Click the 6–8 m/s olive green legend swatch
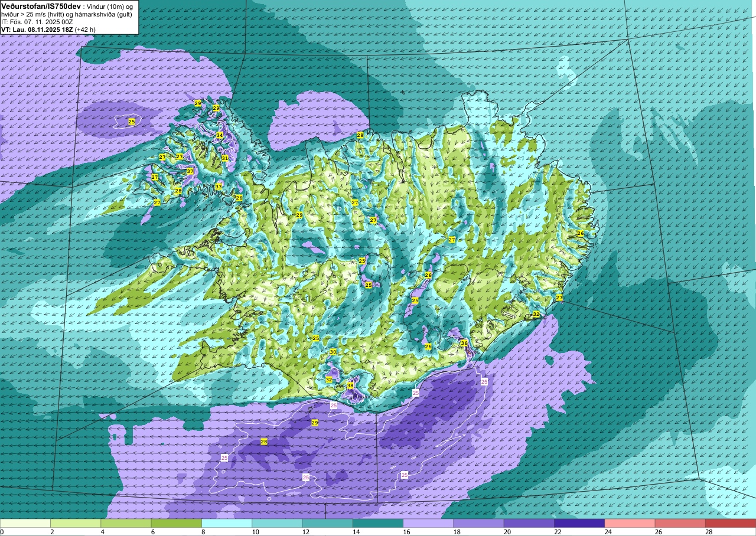This screenshot has width=756, height=536. (x=177, y=523)
